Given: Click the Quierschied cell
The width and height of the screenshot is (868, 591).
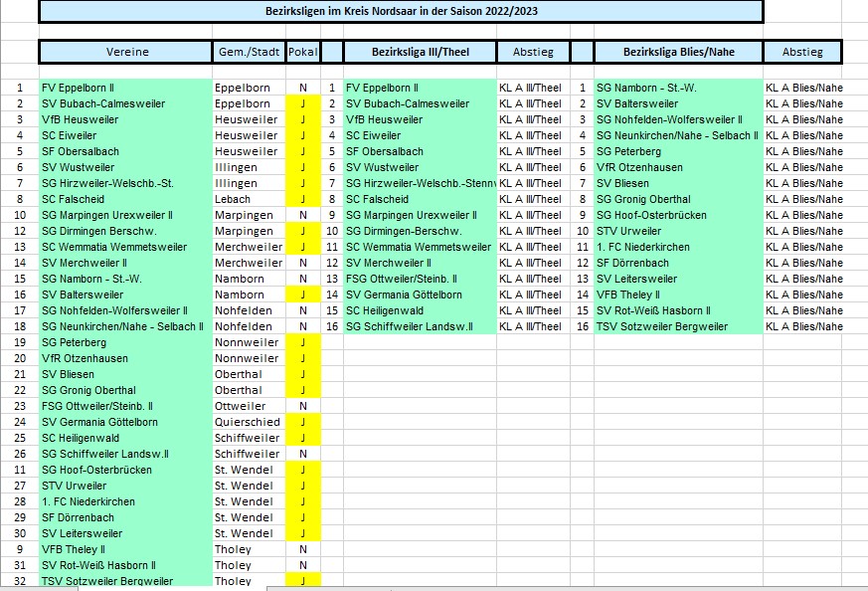Looking at the screenshot, I should (250, 422).
